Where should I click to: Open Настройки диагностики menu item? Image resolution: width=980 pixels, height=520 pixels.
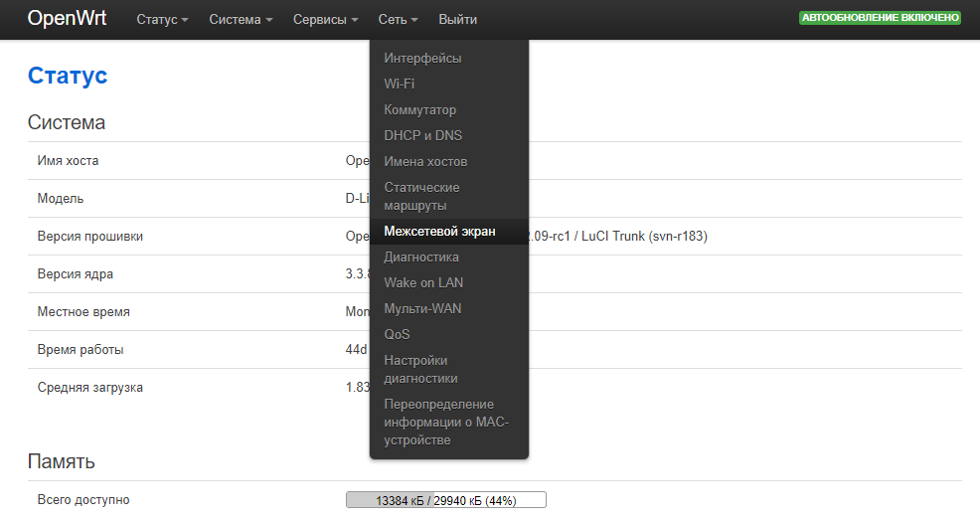pos(448,370)
